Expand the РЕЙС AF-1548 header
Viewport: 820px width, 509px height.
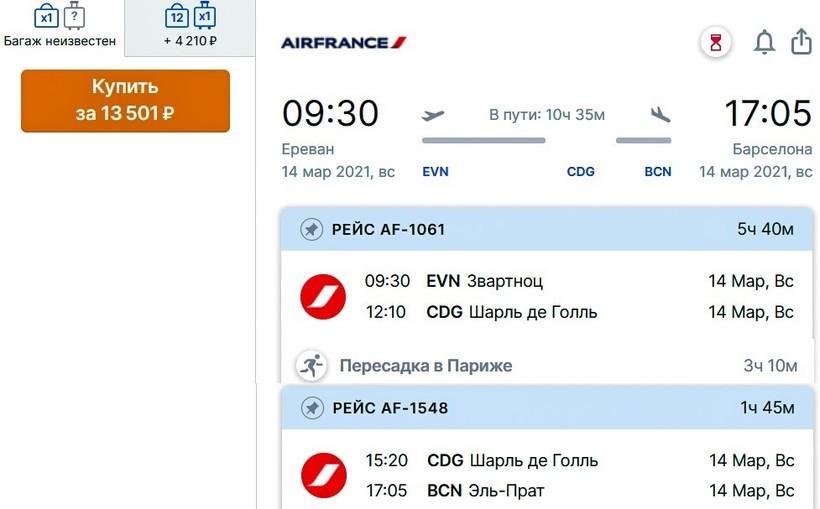(545, 408)
